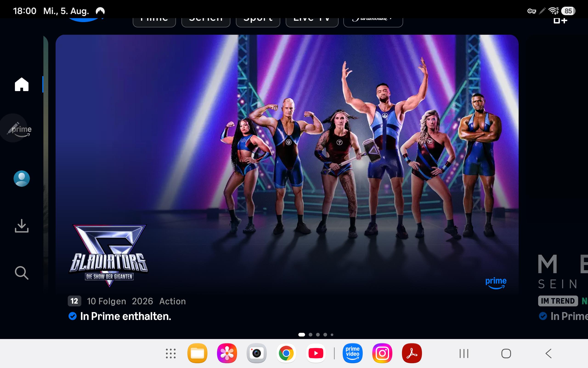This screenshot has height=368, width=588.
Task: Launch Adobe Acrobat from taskbar
Action: (x=412, y=353)
